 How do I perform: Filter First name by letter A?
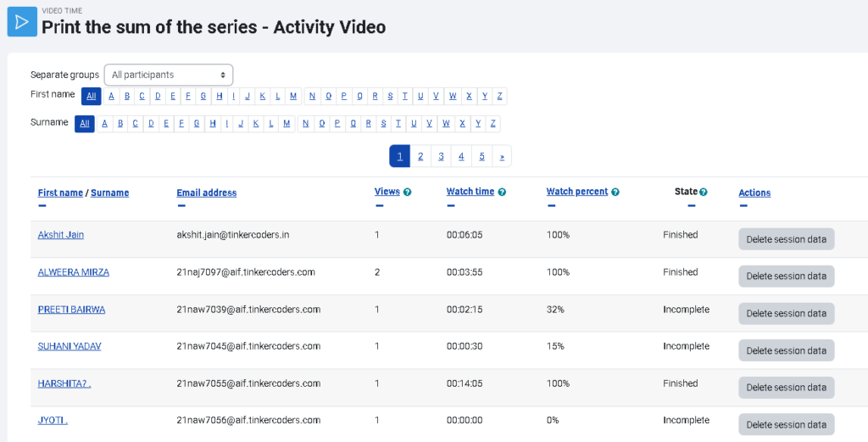coord(111,96)
